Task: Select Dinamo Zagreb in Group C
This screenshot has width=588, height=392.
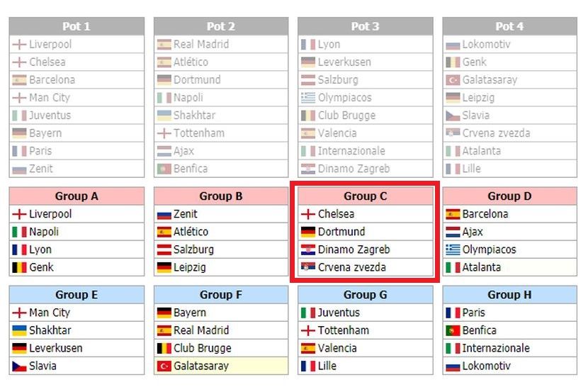Action: pyautogui.click(x=354, y=250)
